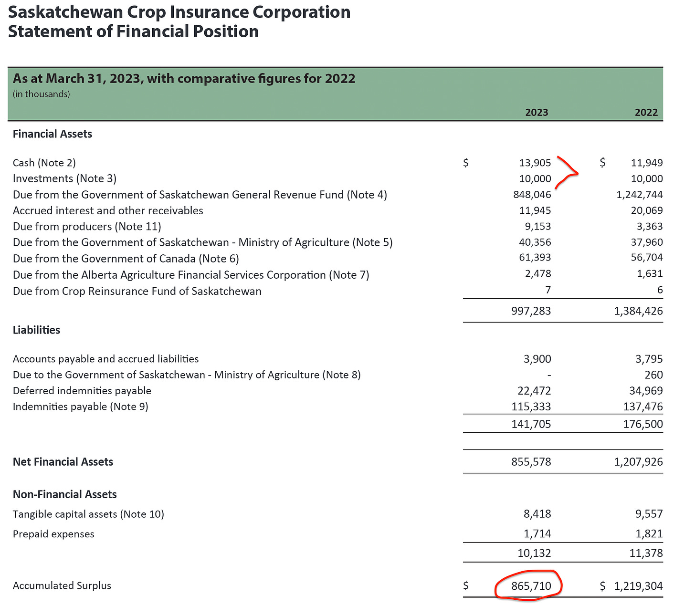Select non-financial total 11,378

point(646,553)
